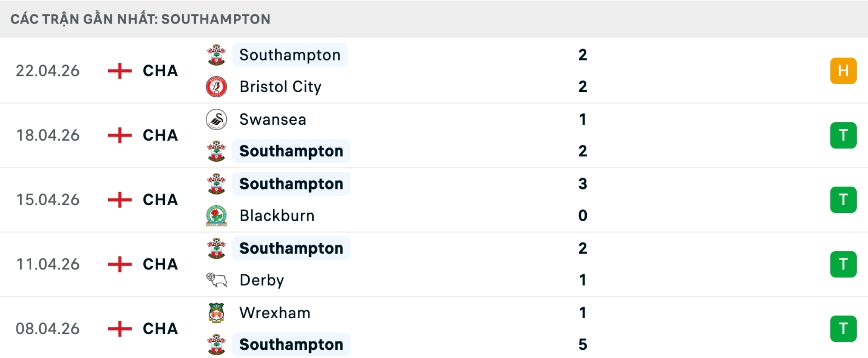Click the Derby ram crest

click(216, 280)
